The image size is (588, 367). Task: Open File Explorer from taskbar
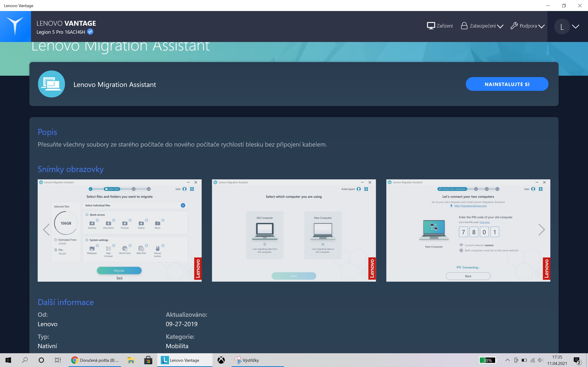(x=131, y=360)
